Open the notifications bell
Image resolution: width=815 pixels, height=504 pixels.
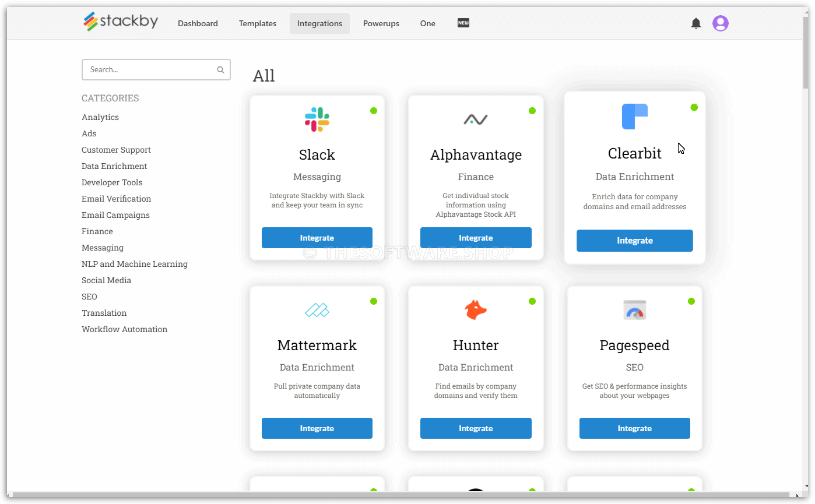[x=695, y=23]
